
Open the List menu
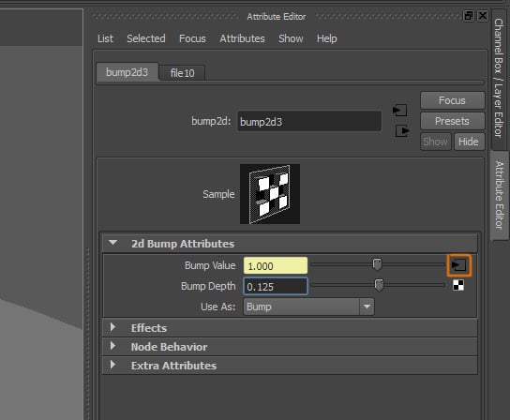tap(105, 38)
